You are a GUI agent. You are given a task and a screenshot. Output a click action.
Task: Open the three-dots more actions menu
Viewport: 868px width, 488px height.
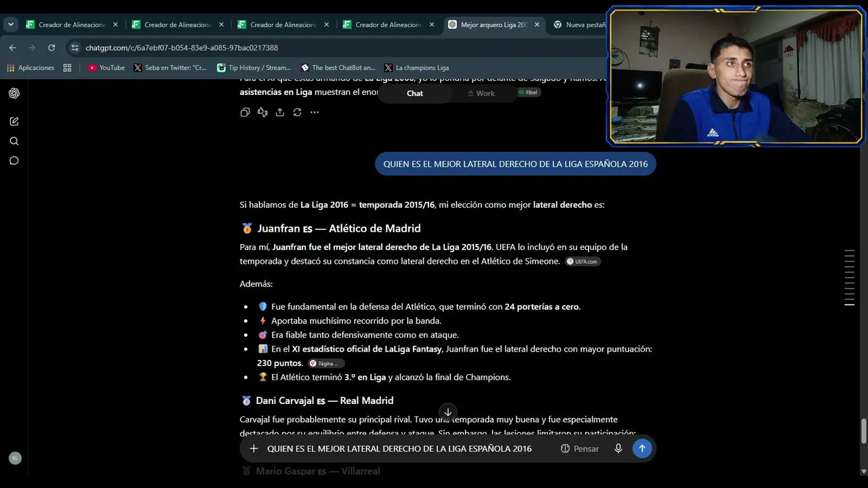click(x=315, y=113)
